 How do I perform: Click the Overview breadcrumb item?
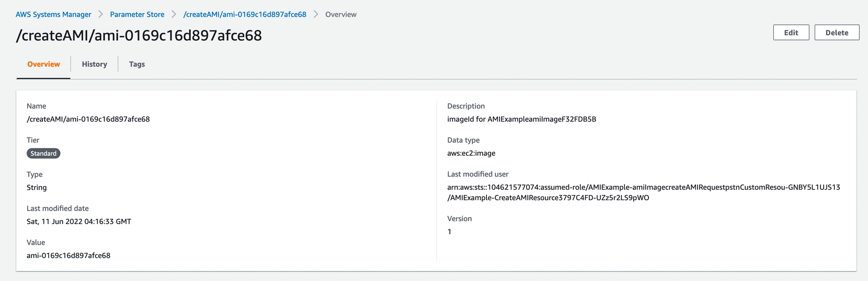click(341, 14)
